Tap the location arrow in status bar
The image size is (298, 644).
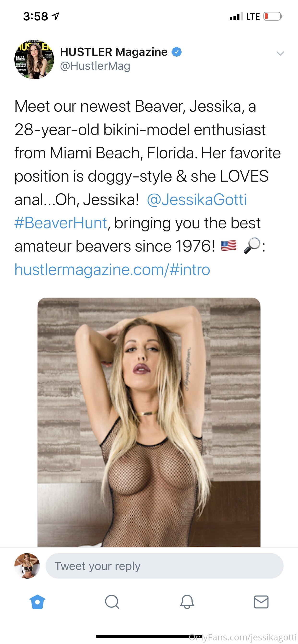pos(55,17)
